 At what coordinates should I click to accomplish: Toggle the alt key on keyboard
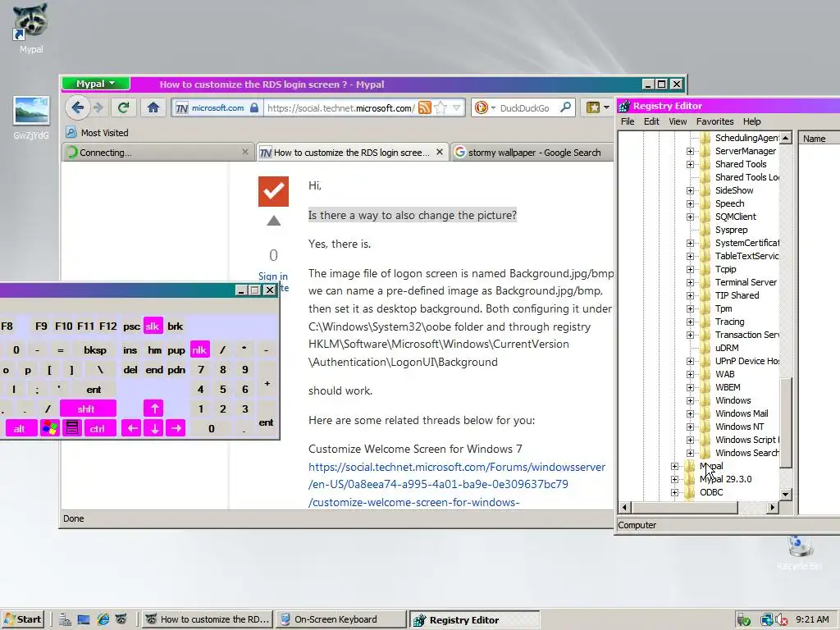[x=20, y=428]
